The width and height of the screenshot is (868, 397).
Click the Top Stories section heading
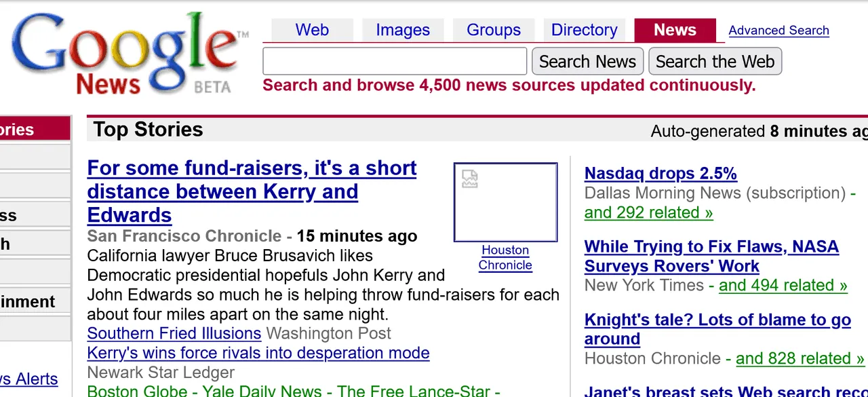point(148,130)
